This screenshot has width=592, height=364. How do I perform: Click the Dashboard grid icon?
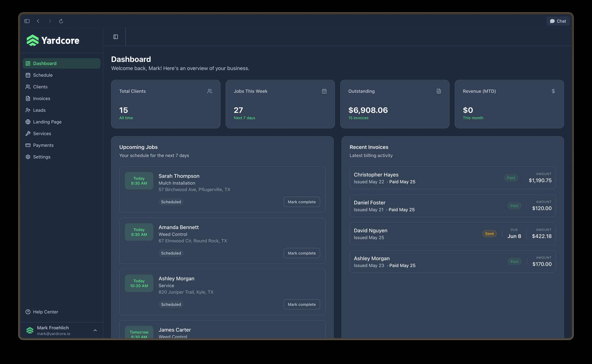pos(28,63)
